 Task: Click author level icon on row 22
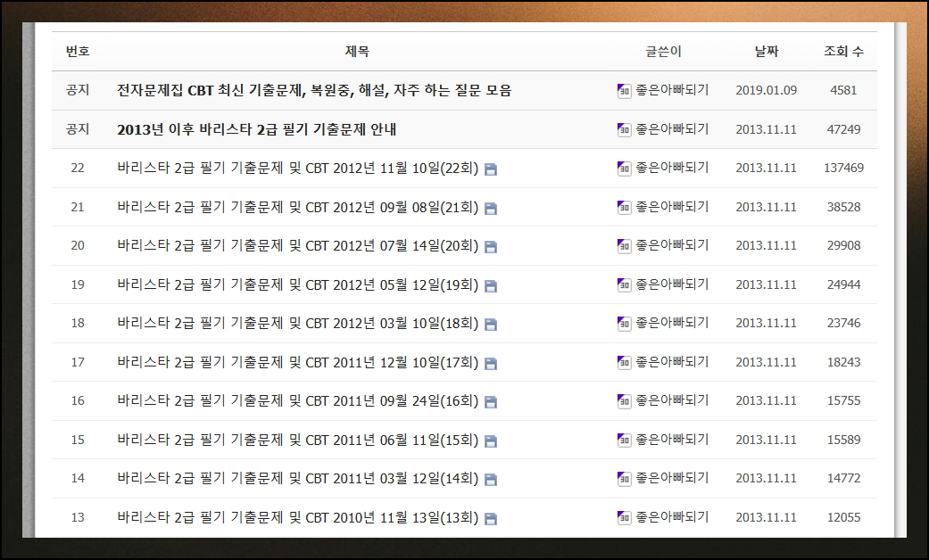[624, 169]
